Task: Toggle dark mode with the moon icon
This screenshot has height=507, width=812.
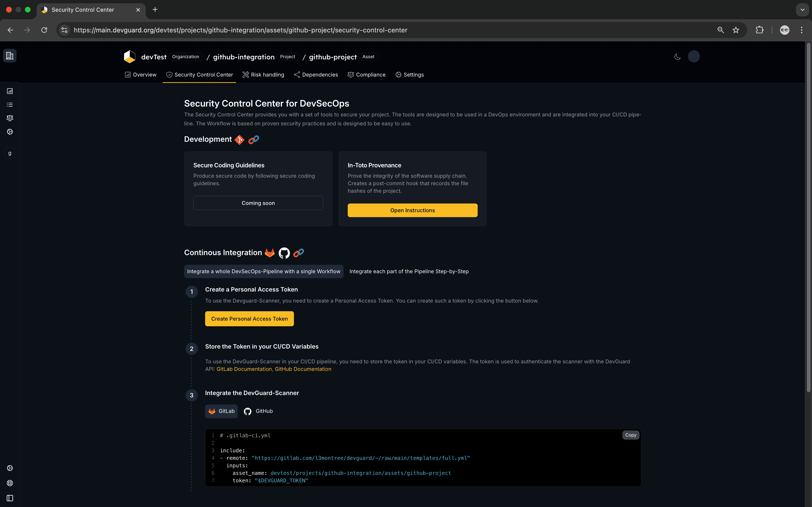Action: point(677,56)
